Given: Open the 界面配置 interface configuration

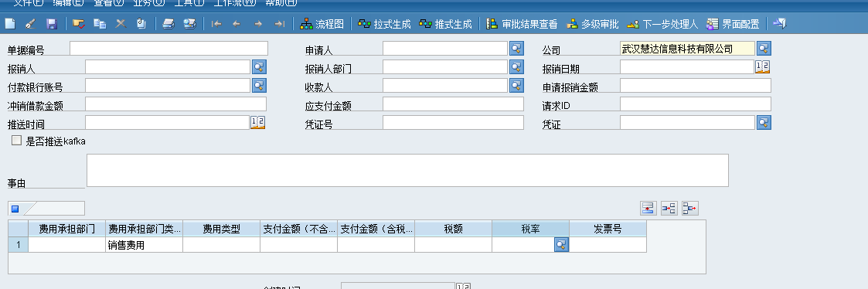Looking at the screenshot, I should pyautogui.click(x=733, y=24).
